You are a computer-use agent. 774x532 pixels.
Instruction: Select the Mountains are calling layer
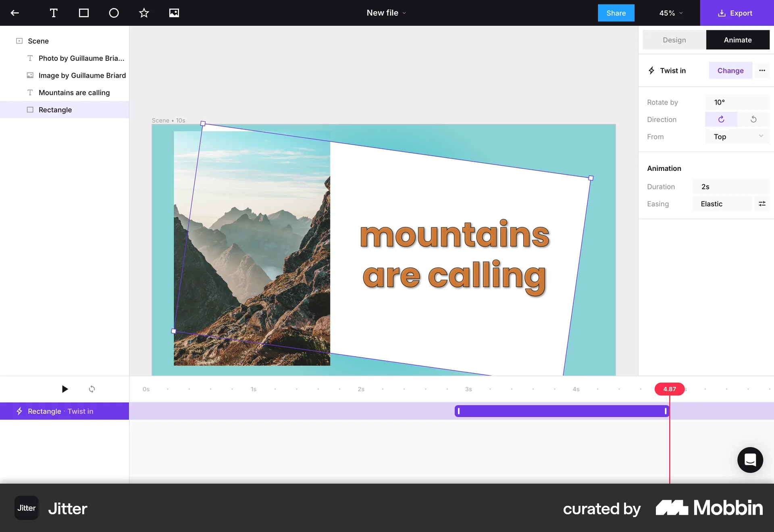[74, 93]
